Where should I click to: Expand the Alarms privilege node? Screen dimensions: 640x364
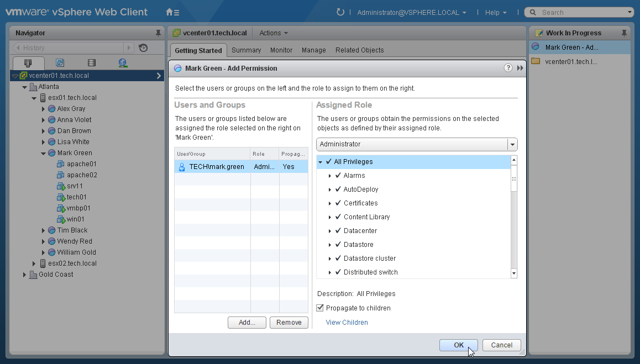(330, 176)
